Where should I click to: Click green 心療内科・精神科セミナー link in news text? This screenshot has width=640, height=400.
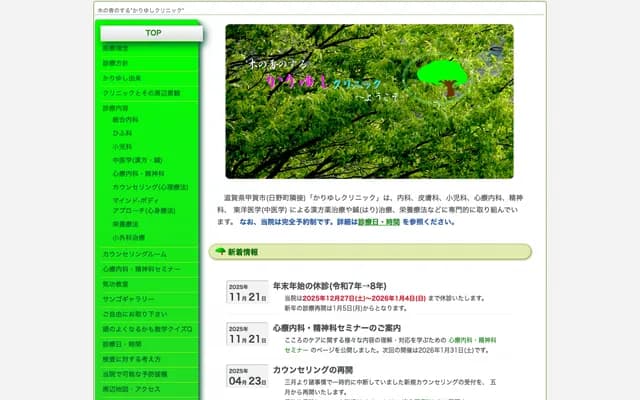tap(390, 345)
